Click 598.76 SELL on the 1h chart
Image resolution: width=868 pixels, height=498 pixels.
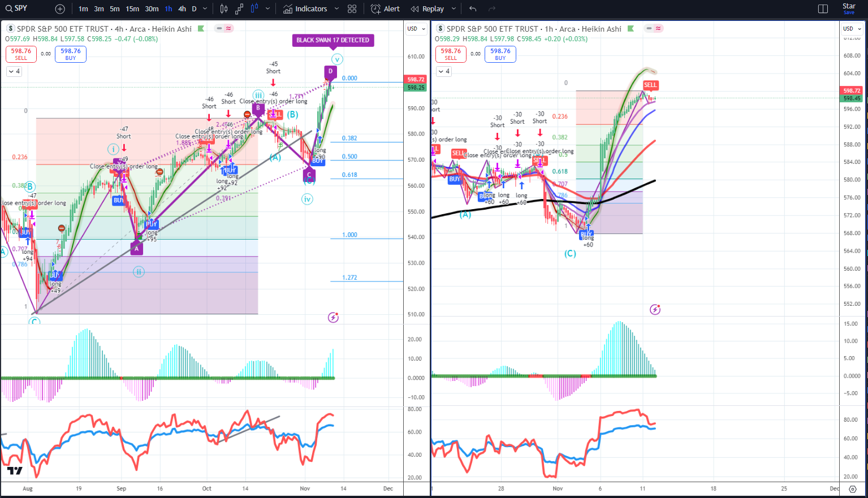(451, 54)
